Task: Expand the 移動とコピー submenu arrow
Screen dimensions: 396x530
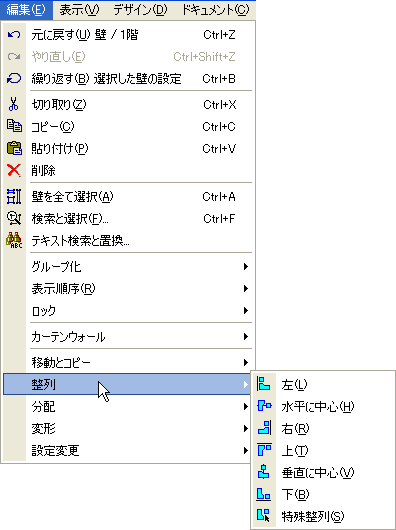Action: click(246, 362)
